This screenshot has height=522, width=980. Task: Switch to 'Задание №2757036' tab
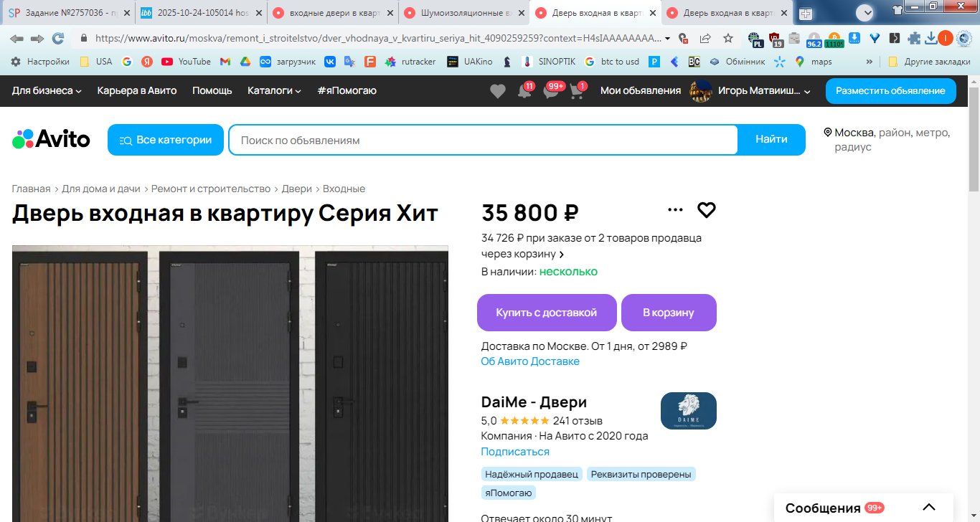coord(68,12)
